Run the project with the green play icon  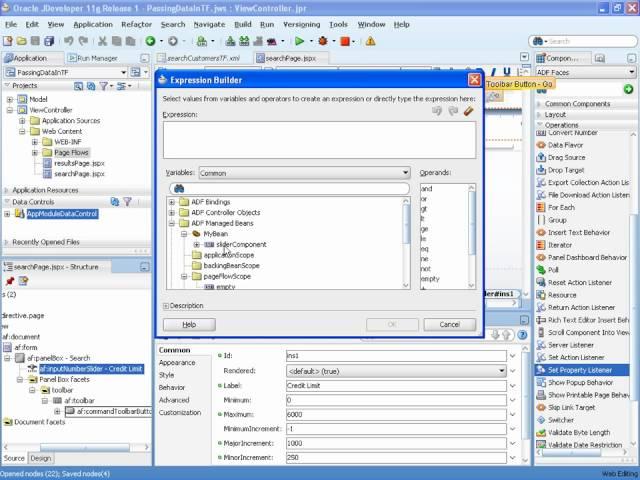point(299,41)
